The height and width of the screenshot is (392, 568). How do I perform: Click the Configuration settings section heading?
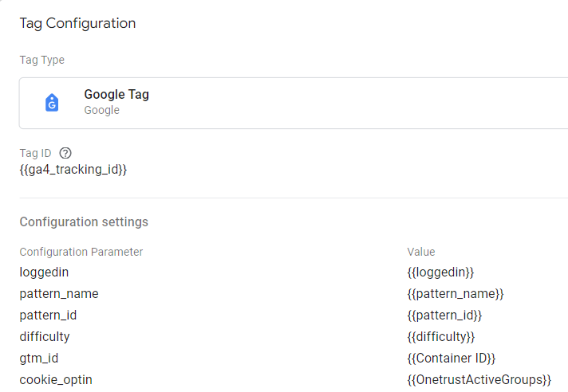84,221
